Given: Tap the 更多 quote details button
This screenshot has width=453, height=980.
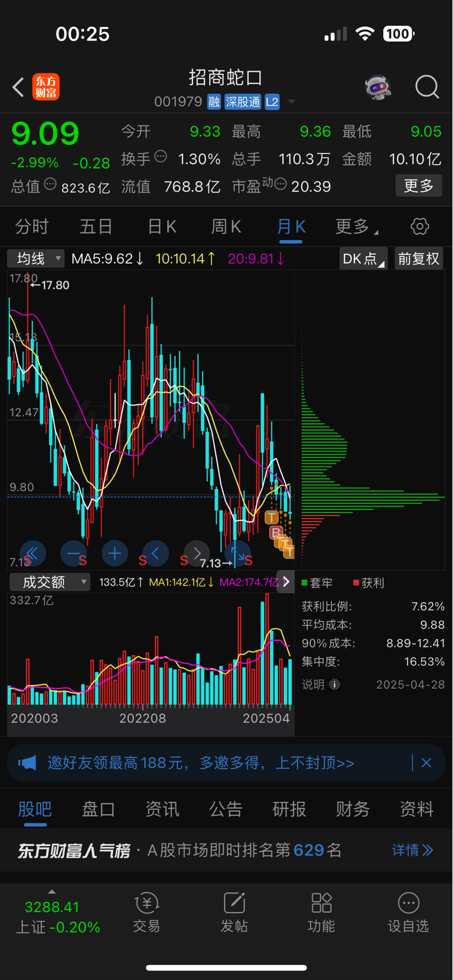Looking at the screenshot, I should [419, 186].
